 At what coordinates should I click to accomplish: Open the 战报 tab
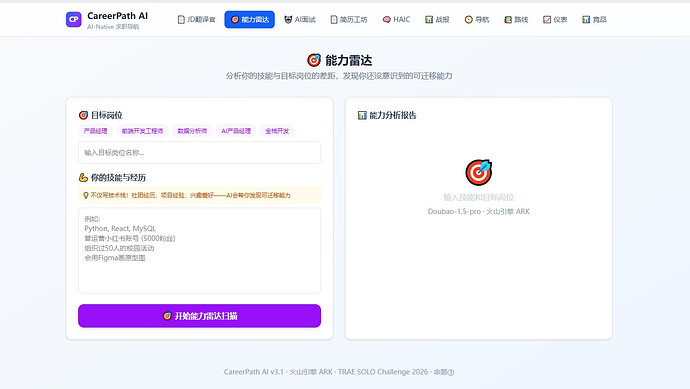437,19
